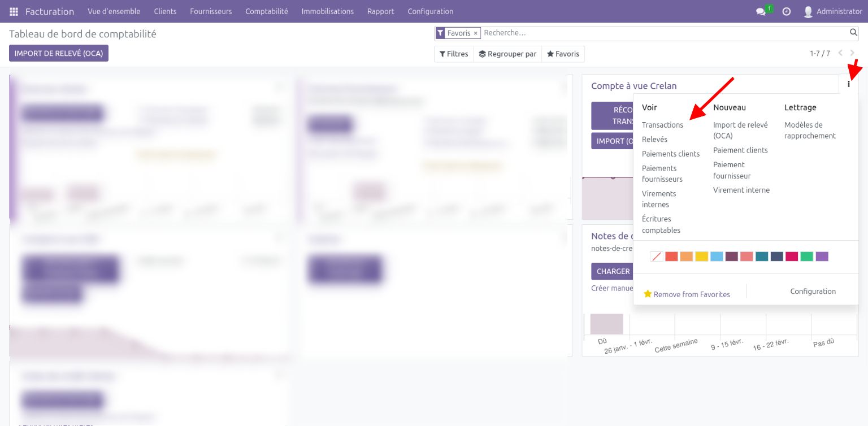Open Modèles de rapprochement link
The width and height of the screenshot is (868, 426).
coord(809,131)
